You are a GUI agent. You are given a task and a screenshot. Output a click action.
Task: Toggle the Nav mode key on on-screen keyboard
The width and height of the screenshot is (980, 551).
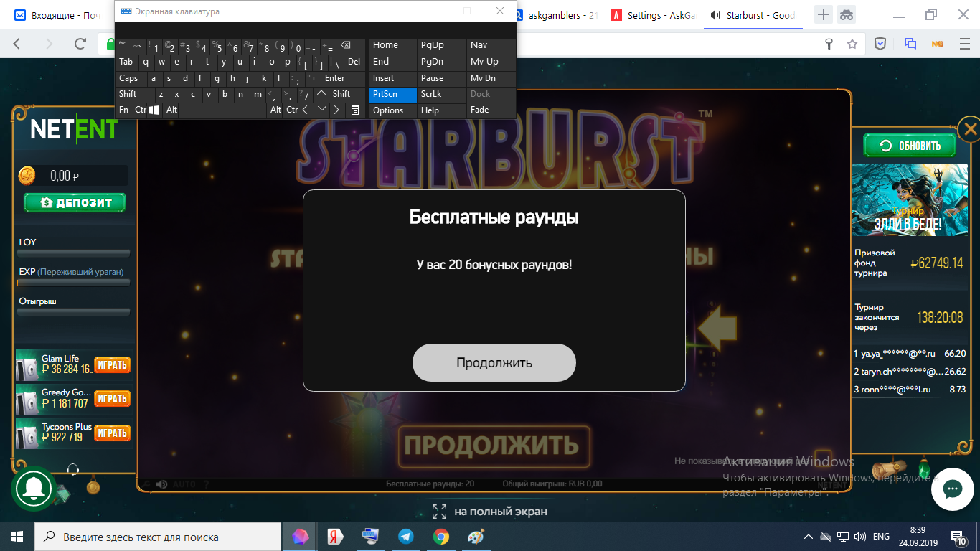point(491,44)
